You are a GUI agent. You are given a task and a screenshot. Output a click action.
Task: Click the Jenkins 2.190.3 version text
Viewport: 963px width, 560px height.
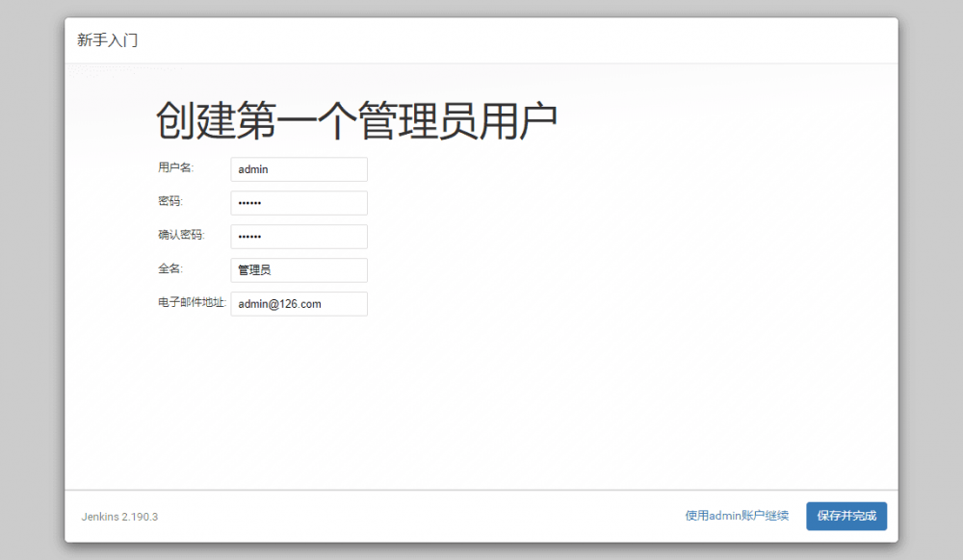coord(118,516)
